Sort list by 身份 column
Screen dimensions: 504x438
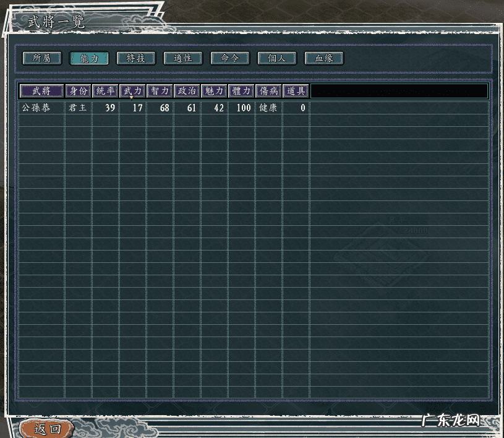(x=79, y=91)
